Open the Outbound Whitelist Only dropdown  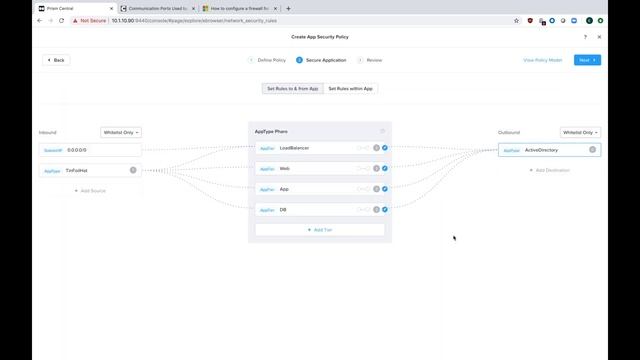pos(580,132)
